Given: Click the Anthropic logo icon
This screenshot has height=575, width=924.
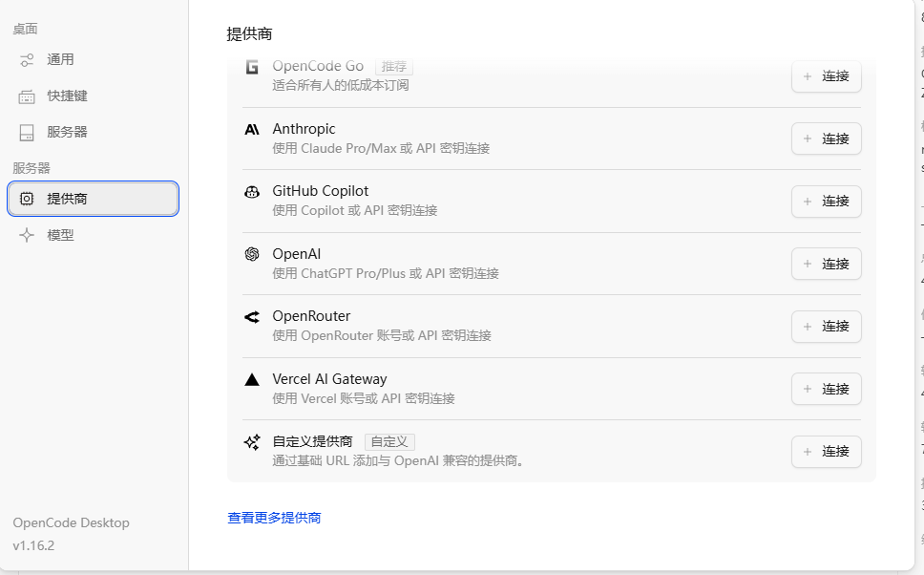Looking at the screenshot, I should [252, 129].
